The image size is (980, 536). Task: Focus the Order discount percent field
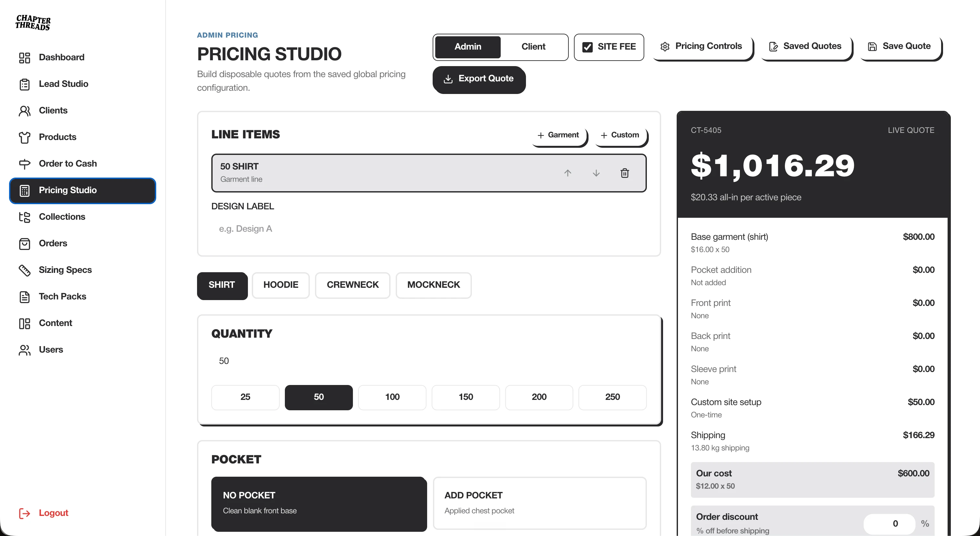click(x=890, y=524)
